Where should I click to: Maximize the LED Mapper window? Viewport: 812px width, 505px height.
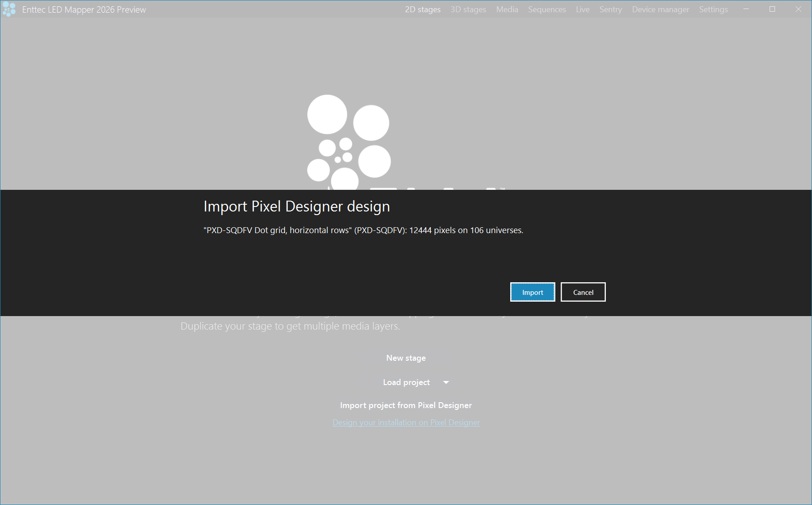click(x=772, y=9)
